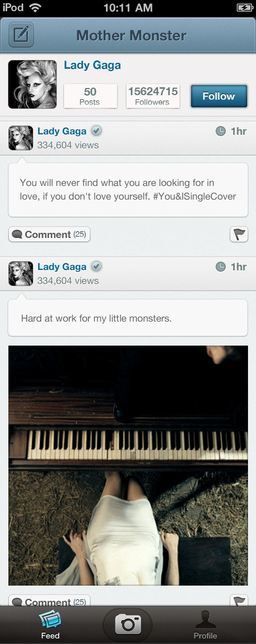The height and width of the screenshot is (644, 256).
Task: View the 15624715 Followers list
Action: click(152, 96)
